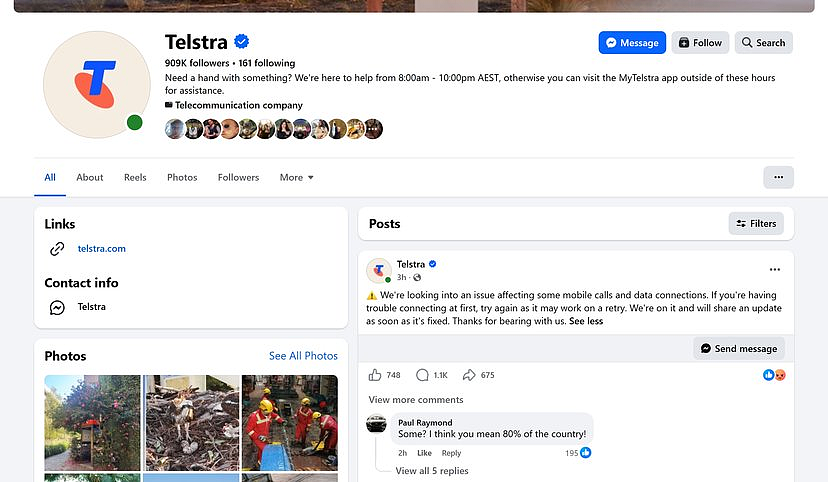828x482 pixels.
Task: Expand View all 5 replies
Action: pyautogui.click(x=431, y=470)
